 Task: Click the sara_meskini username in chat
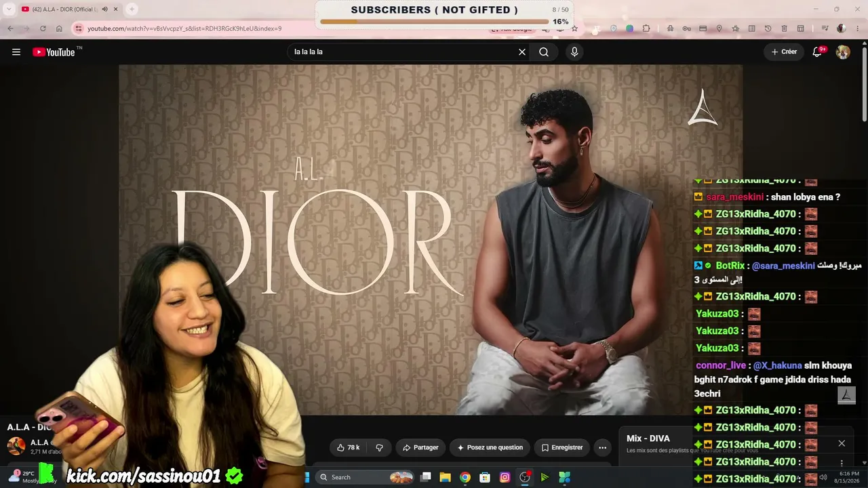click(x=734, y=197)
